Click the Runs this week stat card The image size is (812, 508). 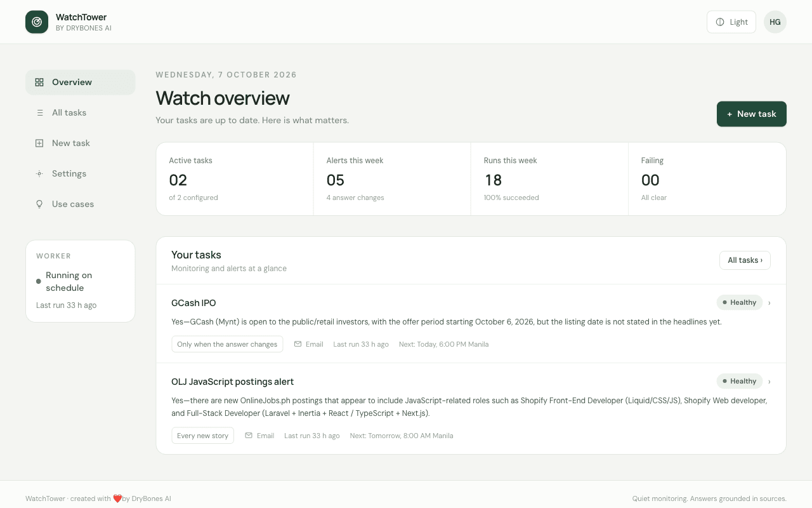pos(549,179)
